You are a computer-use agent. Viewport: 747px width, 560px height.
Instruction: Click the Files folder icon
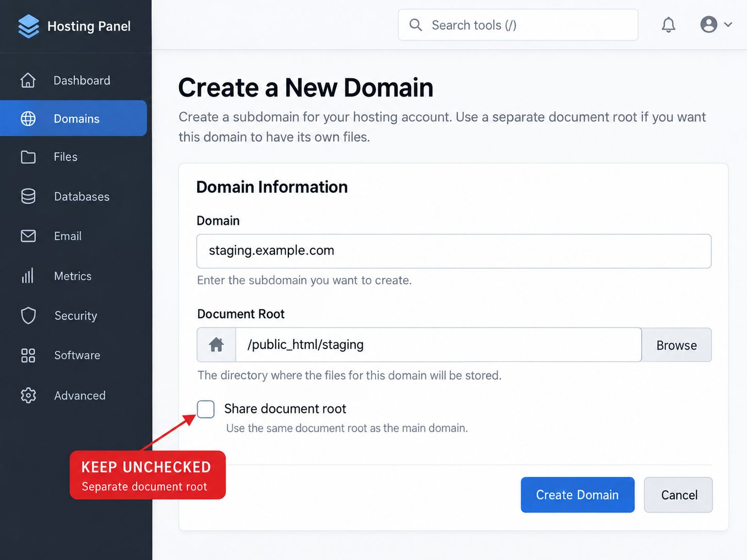tap(28, 157)
